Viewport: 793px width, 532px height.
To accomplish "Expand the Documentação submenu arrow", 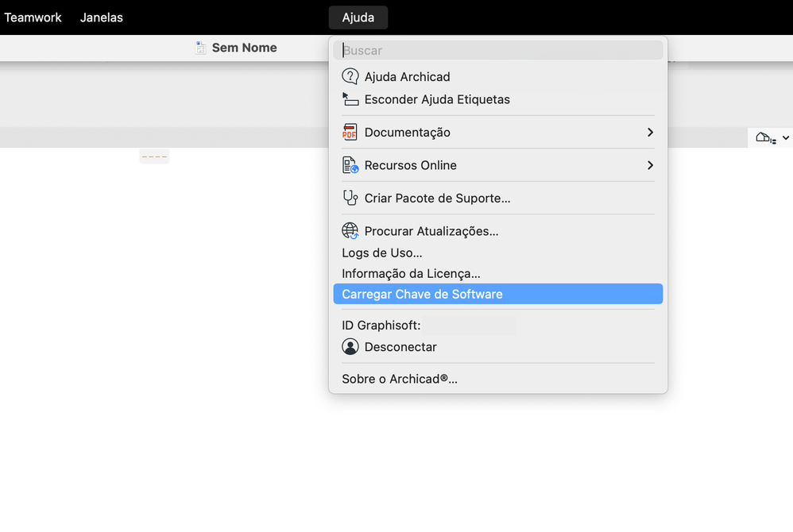I will (651, 133).
